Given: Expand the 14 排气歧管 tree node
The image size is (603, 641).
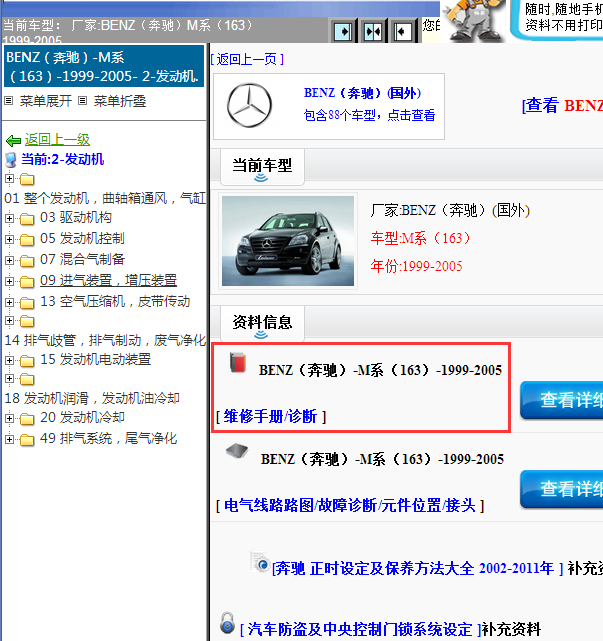Looking at the screenshot, I should [x=9, y=320].
